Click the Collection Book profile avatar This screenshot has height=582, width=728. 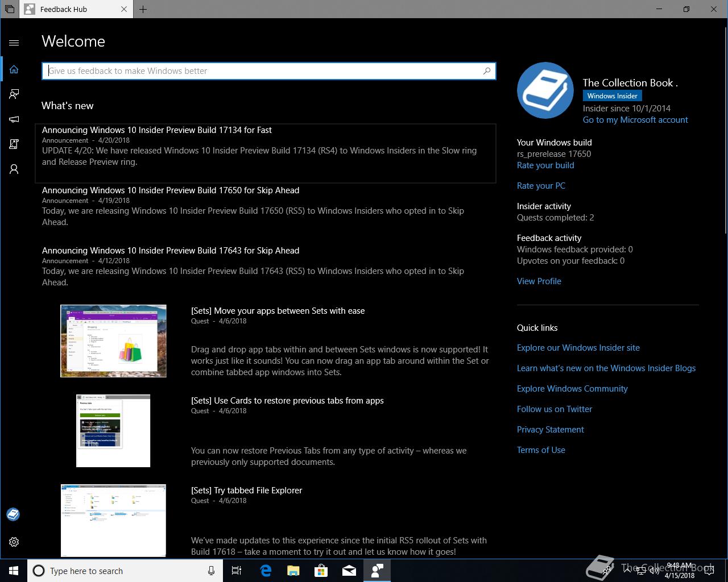click(x=545, y=90)
